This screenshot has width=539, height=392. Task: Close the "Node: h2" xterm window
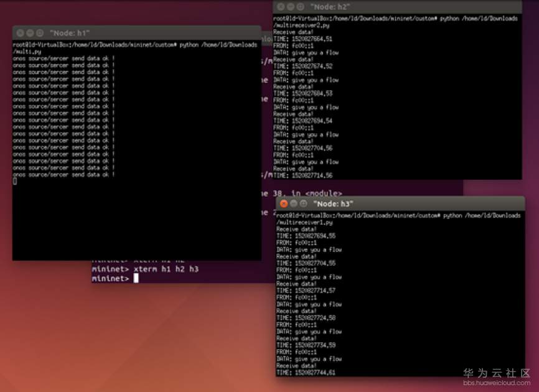pos(281,7)
